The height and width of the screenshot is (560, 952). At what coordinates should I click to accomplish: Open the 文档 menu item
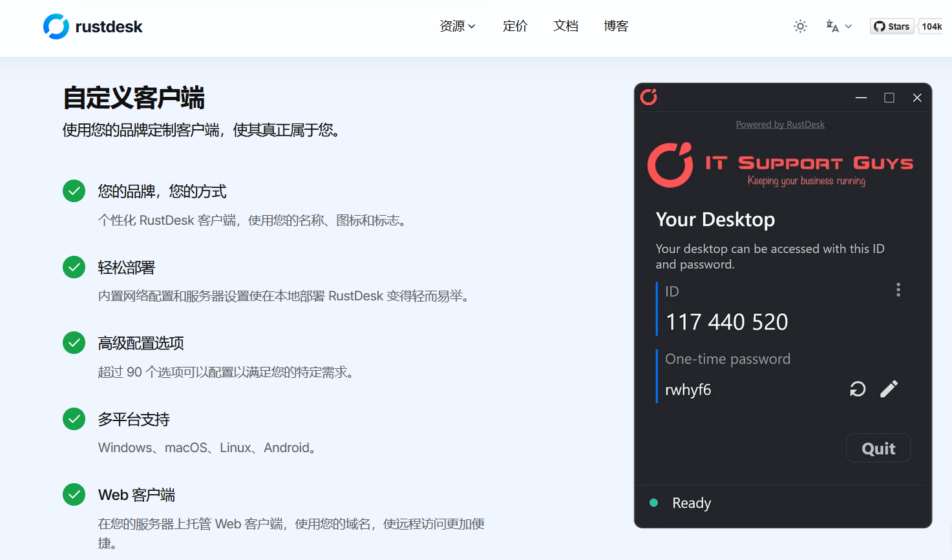pos(566,26)
